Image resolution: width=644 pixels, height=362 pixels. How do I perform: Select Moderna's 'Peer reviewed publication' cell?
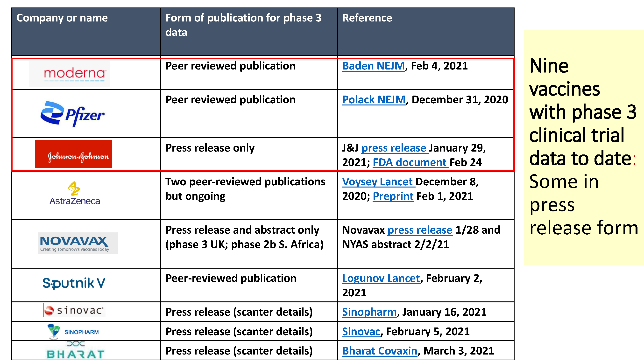(249, 74)
